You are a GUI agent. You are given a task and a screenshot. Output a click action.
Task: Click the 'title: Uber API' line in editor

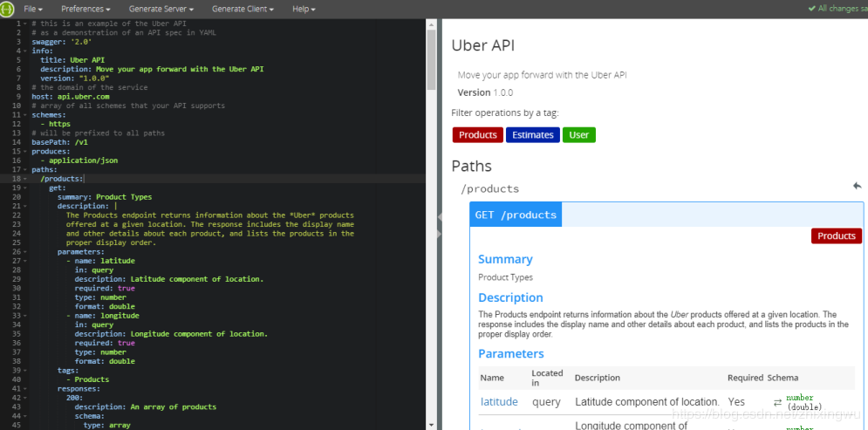click(72, 60)
